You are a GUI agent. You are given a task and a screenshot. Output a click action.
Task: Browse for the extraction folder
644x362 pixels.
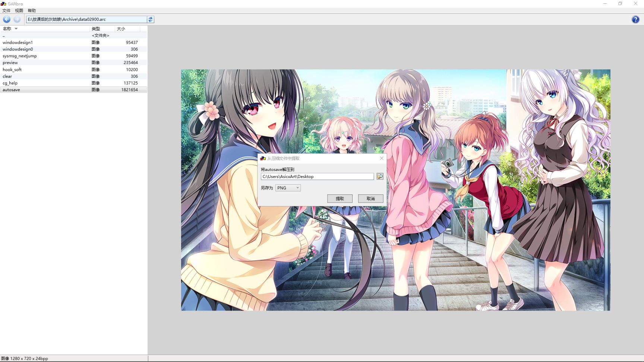click(x=380, y=176)
